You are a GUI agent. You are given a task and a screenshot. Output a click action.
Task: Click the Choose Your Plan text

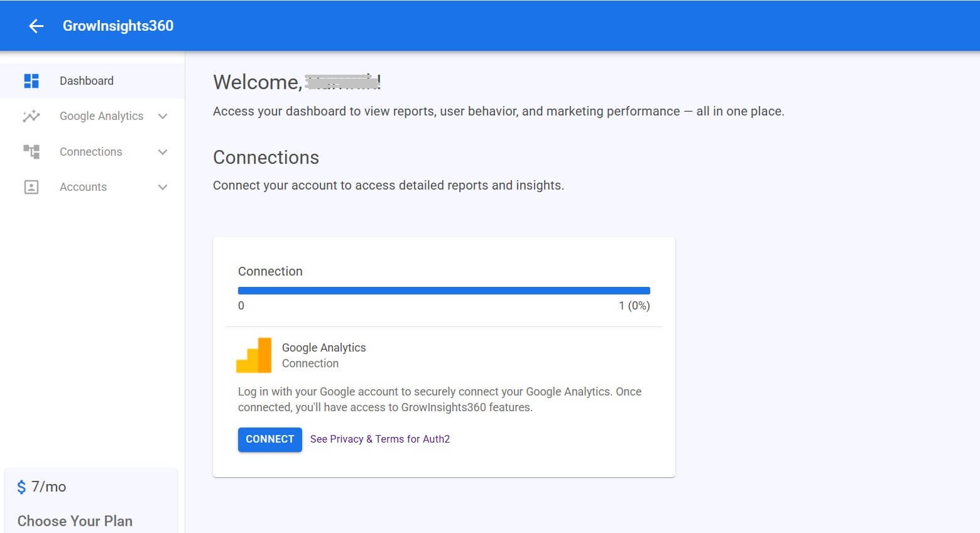75,521
